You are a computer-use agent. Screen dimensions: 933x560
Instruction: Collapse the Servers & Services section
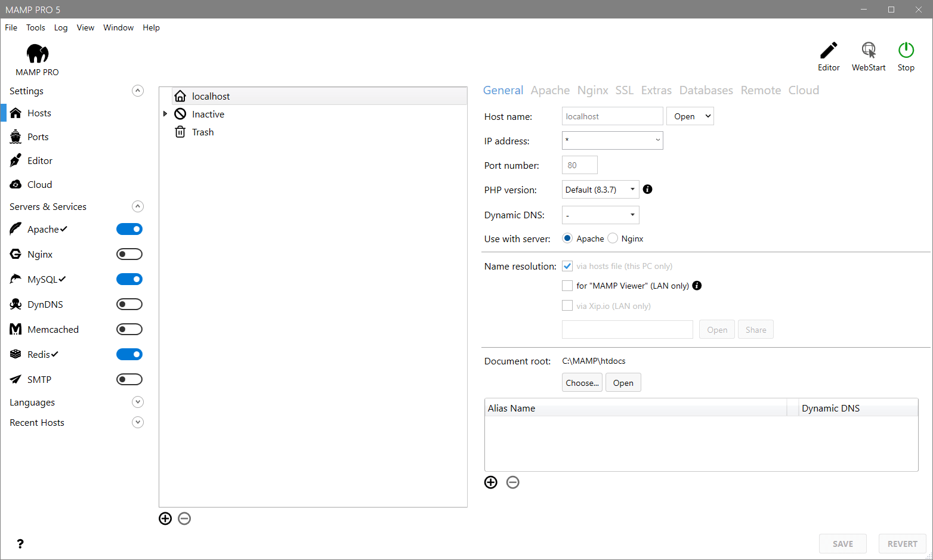pos(138,207)
